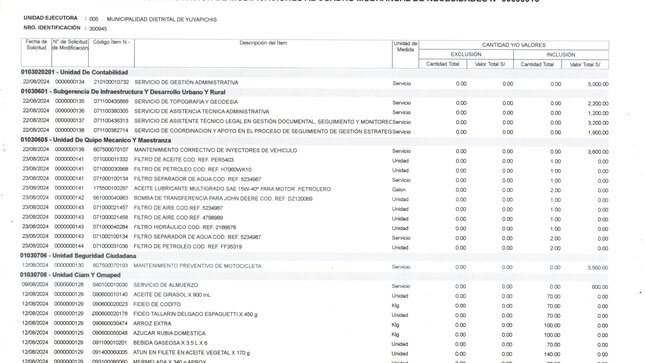The width and height of the screenshot is (645, 363).
Task: Click 'SERVICIO DE ASISTENTE TÉCNICO LEGAL' description
Action: coord(263,121)
